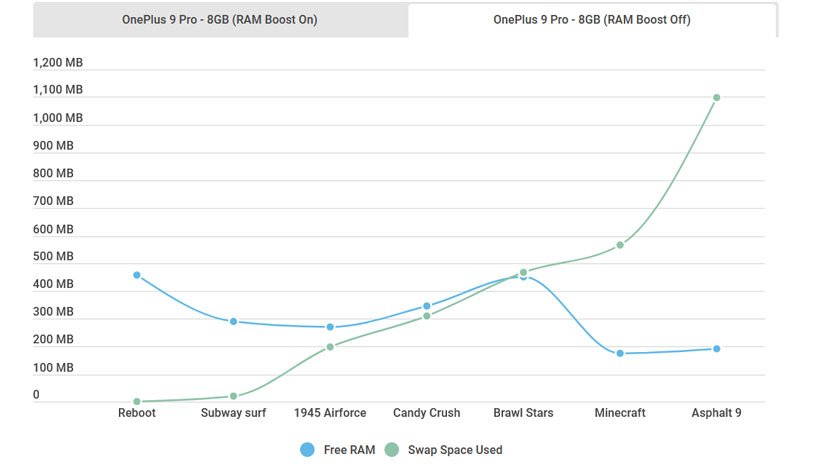Click the "300 MB" y-axis label
This screenshot has width=822, height=466.
pyautogui.click(x=53, y=312)
